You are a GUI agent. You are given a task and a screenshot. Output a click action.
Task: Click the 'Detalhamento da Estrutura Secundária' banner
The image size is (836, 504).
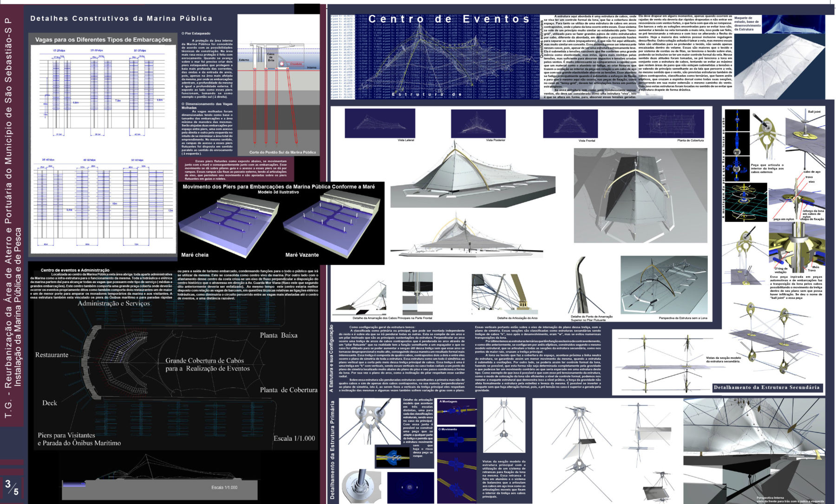(766, 388)
